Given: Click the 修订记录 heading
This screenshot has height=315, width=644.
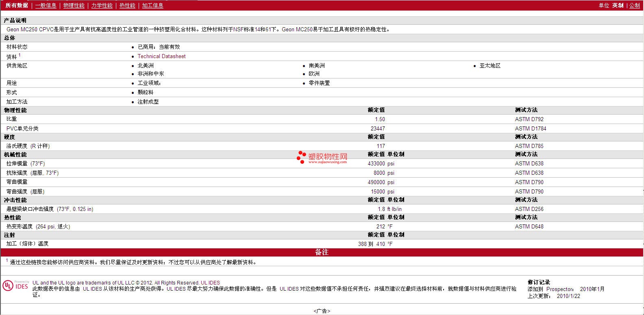Looking at the screenshot, I should (539, 282).
